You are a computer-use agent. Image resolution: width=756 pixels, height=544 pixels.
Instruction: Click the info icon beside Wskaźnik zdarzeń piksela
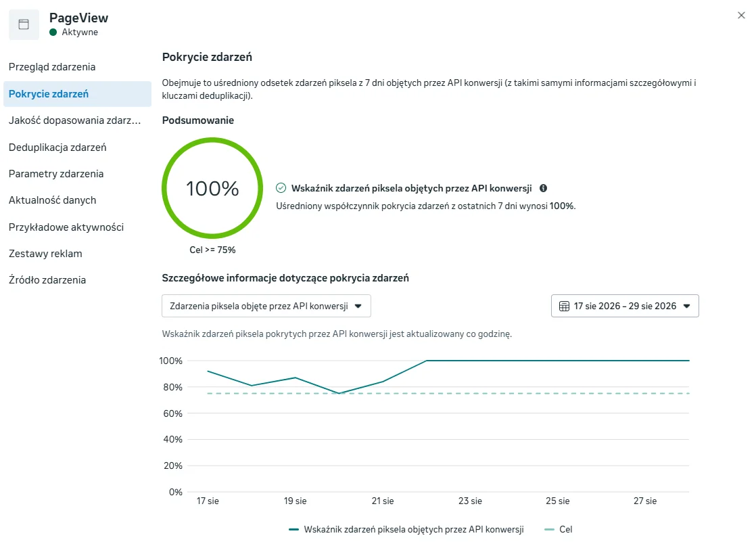pos(543,188)
